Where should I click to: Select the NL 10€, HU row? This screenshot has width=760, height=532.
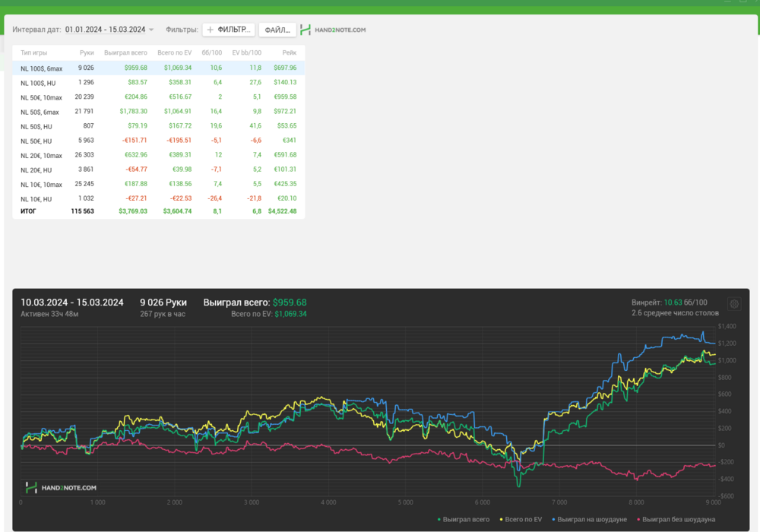(x=159, y=198)
